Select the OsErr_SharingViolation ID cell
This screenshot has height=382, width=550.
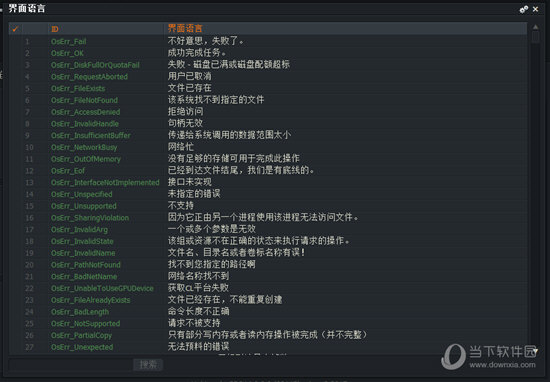coord(90,218)
